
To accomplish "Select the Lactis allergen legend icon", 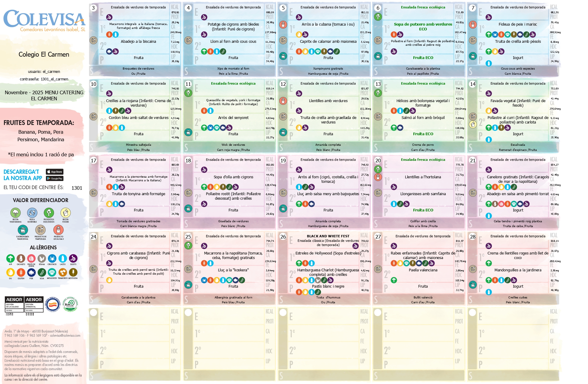I will (x=63, y=258).
